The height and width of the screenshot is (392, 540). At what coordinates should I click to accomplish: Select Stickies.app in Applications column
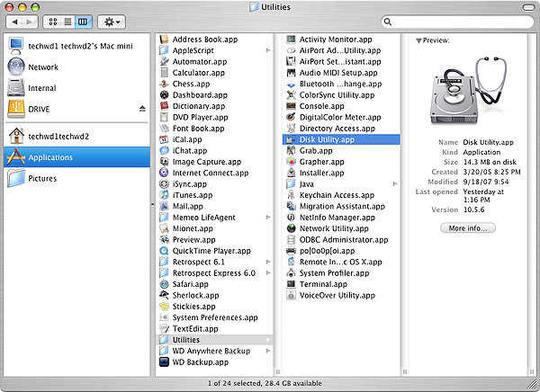187,307
